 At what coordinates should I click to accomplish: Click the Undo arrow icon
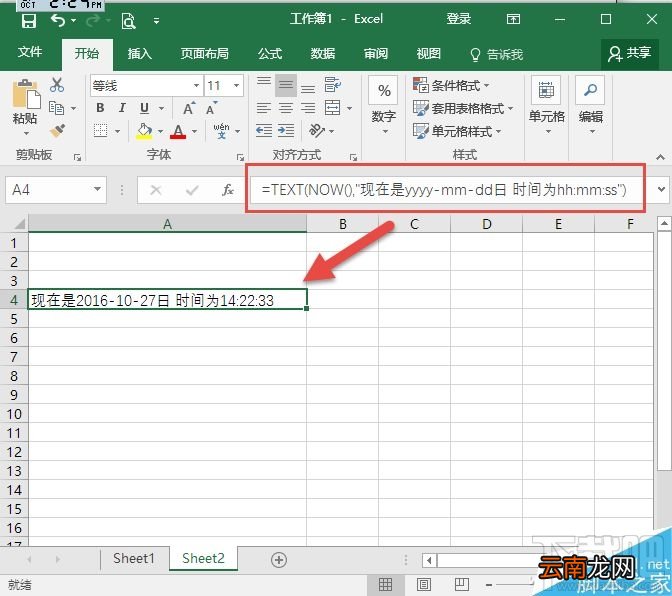click(x=58, y=20)
